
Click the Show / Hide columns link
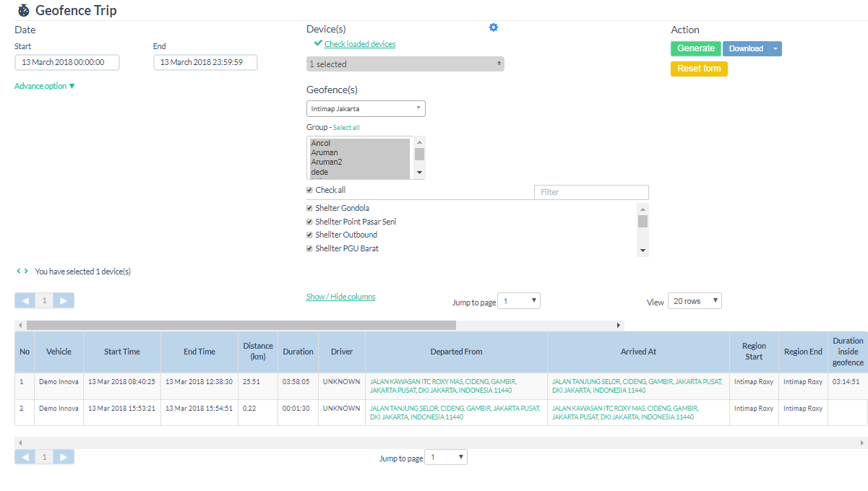340,297
